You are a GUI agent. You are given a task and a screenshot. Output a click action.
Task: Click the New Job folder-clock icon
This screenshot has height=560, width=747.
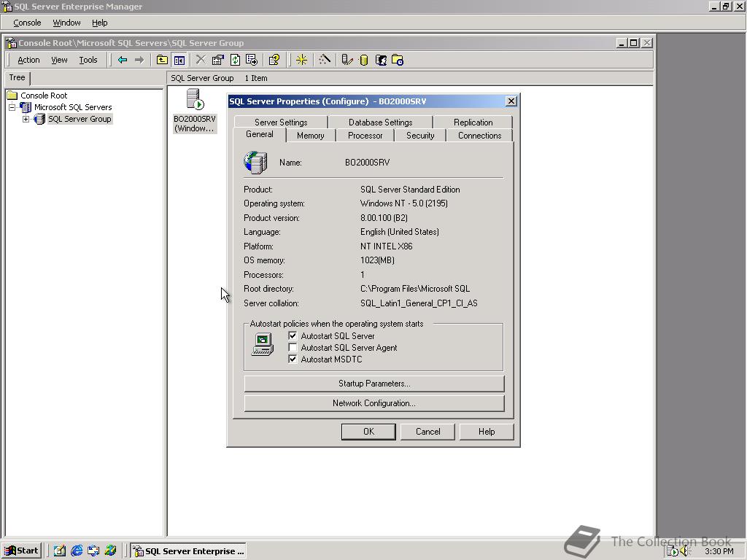point(398,60)
